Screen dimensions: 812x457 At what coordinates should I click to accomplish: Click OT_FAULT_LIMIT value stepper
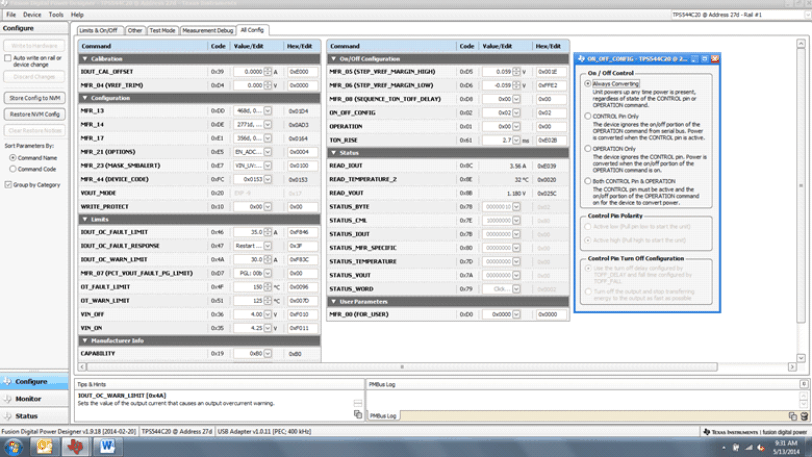(268, 287)
